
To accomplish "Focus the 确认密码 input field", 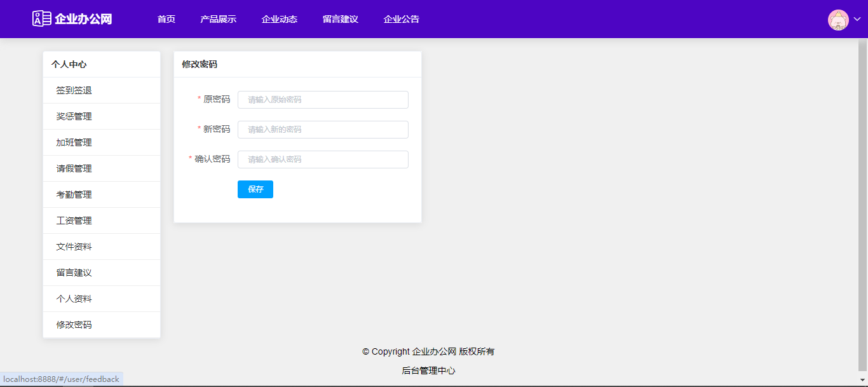I will (x=323, y=160).
